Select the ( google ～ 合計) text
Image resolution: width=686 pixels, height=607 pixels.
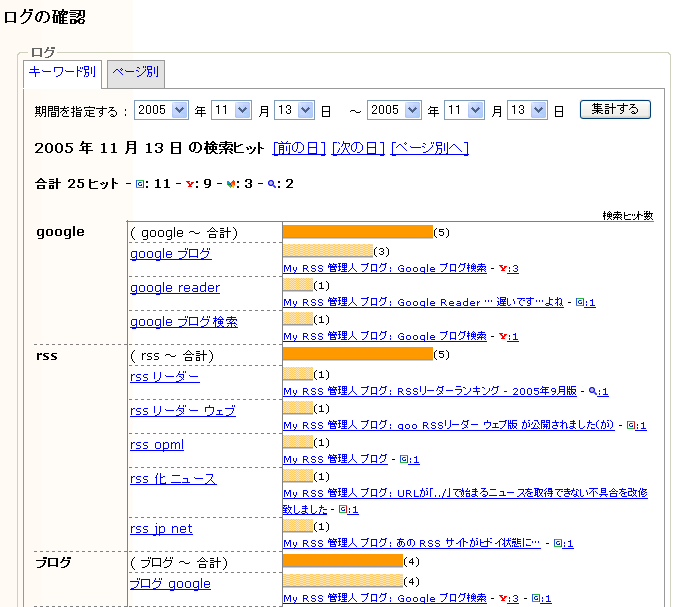click(x=184, y=233)
